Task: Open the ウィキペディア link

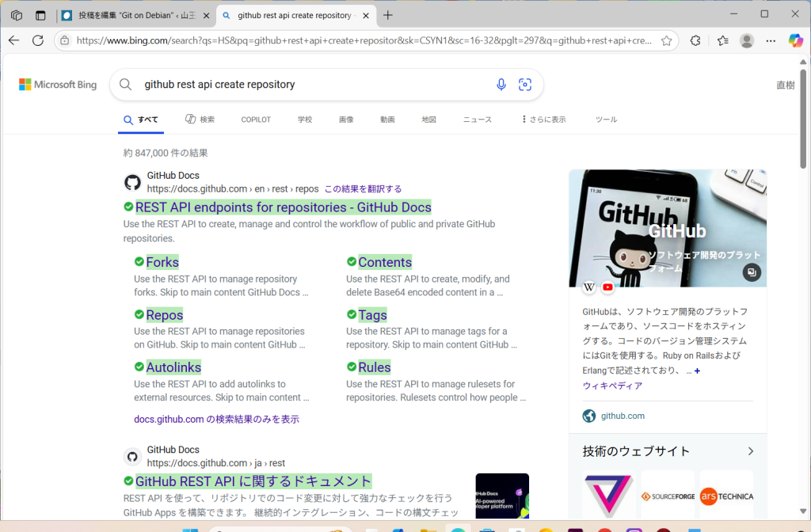Action: click(612, 386)
